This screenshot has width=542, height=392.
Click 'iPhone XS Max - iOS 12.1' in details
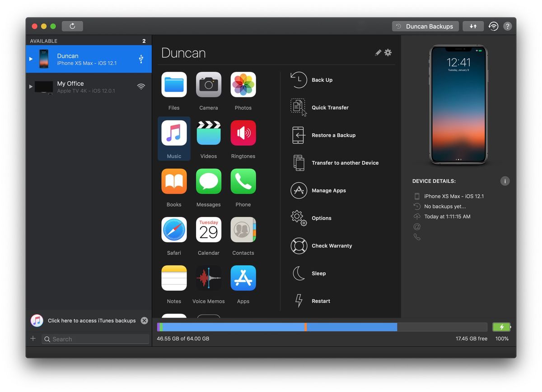tap(454, 196)
